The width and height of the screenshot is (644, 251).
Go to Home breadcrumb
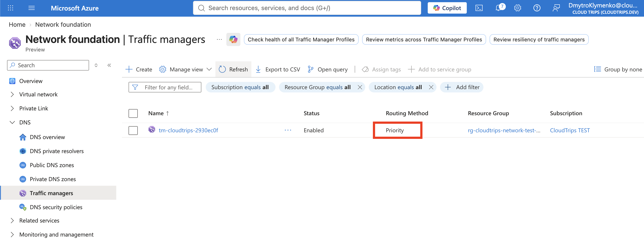(x=17, y=25)
